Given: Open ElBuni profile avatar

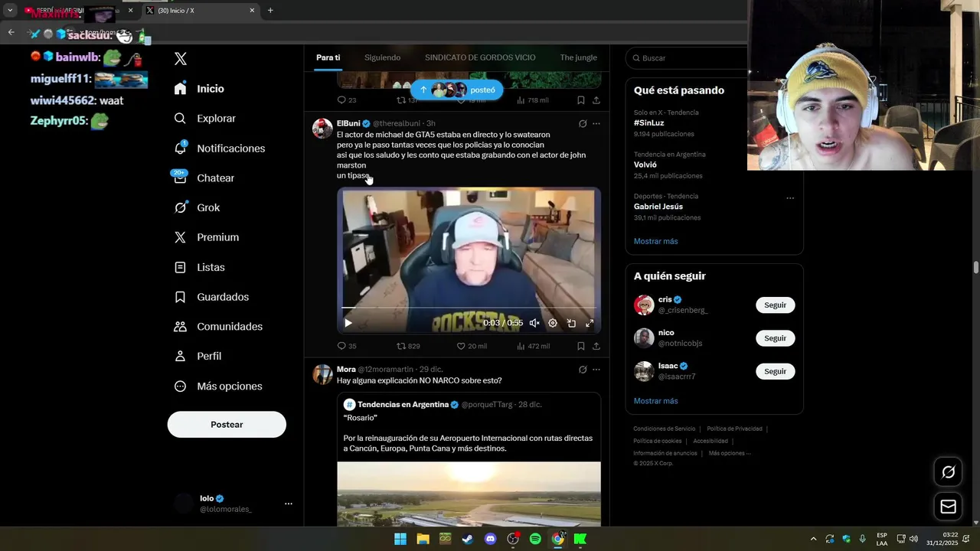Looking at the screenshot, I should click(x=322, y=129).
